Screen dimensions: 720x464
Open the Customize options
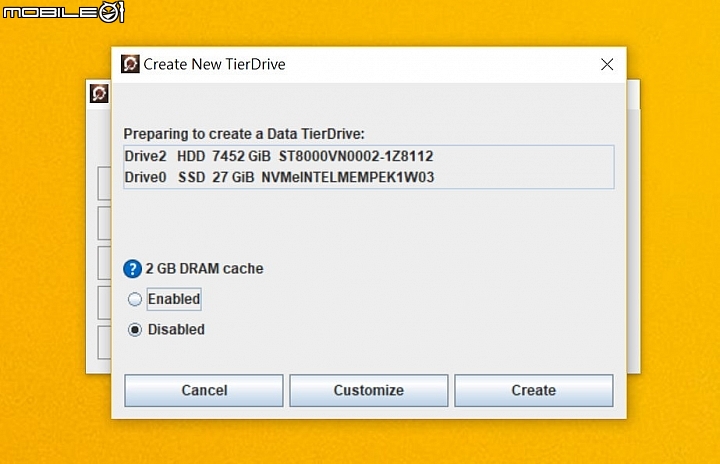369,390
